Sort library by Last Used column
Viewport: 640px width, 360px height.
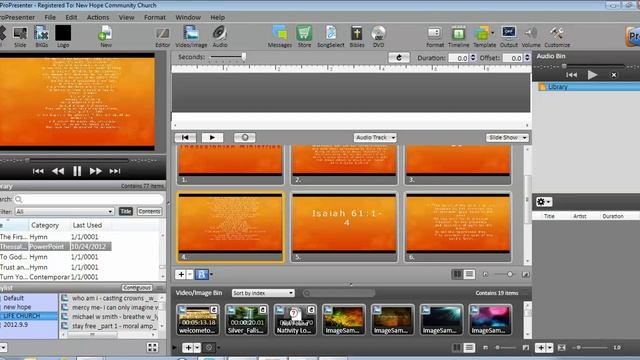tap(87, 225)
